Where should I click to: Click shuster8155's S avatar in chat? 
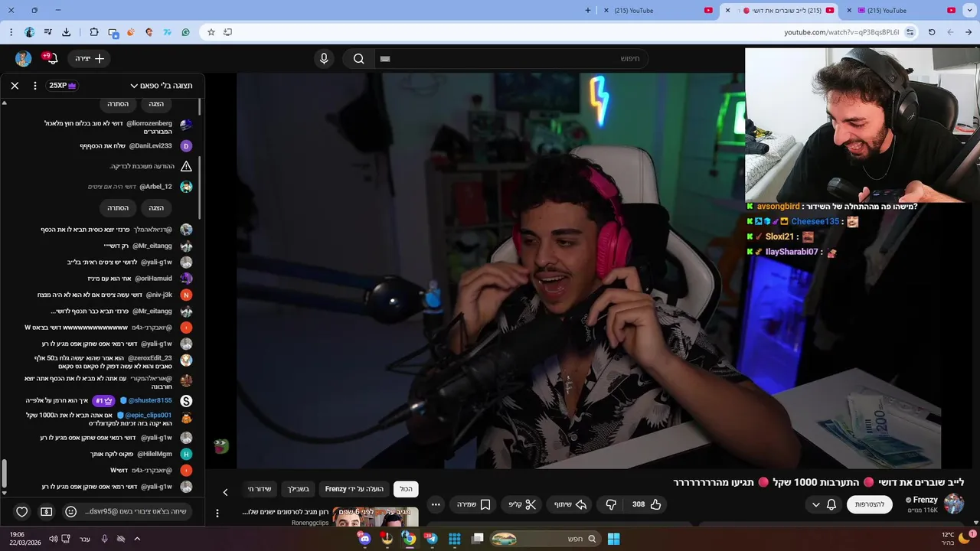[186, 400]
